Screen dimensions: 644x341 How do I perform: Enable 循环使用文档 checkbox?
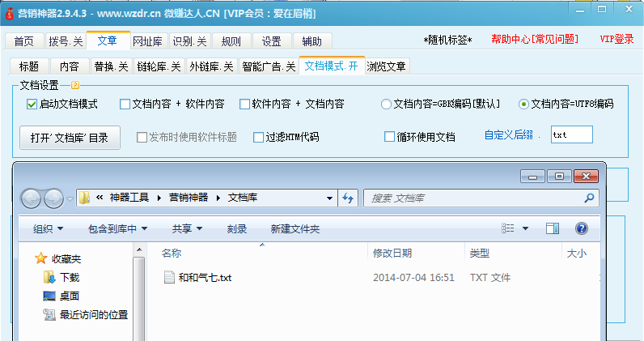pyautogui.click(x=389, y=137)
